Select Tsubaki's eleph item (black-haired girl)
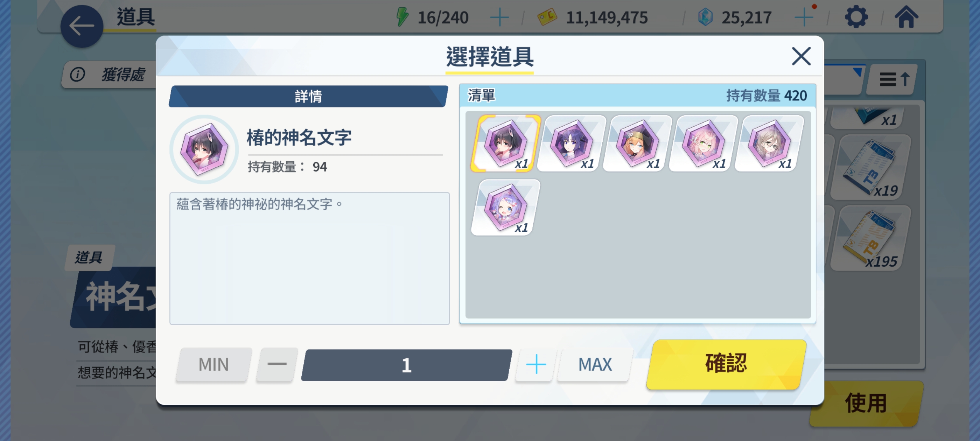The height and width of the screenshot is (441, 980). point(505,143)
